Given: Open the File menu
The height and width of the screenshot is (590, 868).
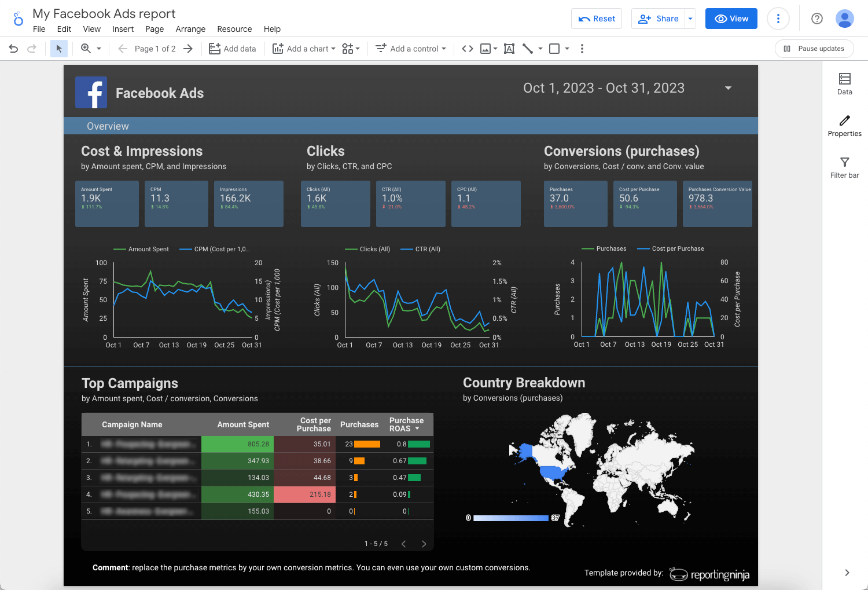Looking at the screenshot, I should [39, 29].
